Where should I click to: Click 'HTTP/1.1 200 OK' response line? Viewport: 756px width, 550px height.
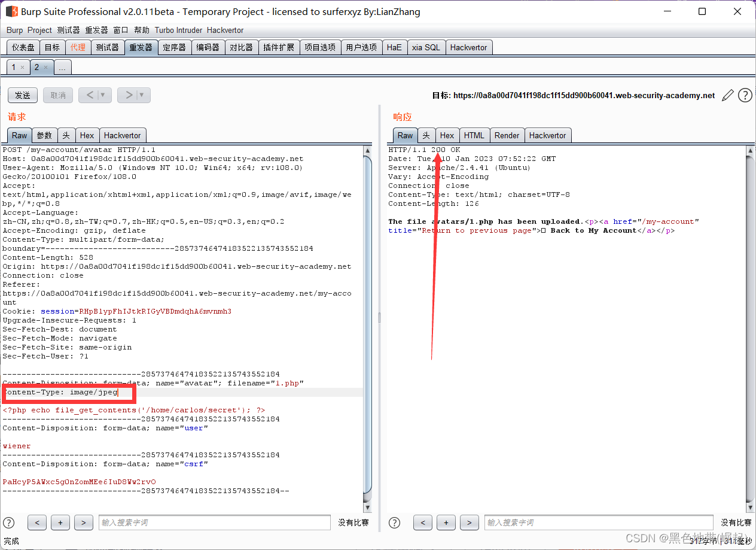coord(424,150)
